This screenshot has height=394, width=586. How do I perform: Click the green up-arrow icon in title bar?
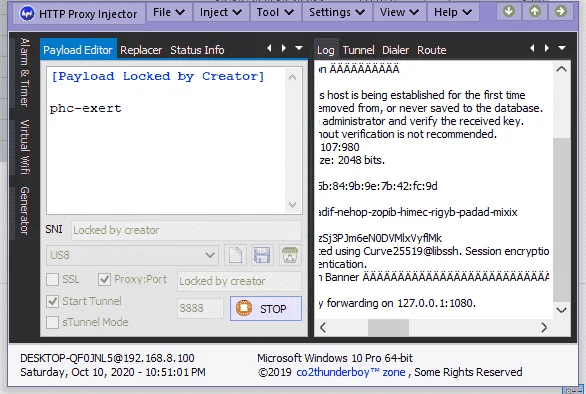pyautogui.click(x=534, y=11)
